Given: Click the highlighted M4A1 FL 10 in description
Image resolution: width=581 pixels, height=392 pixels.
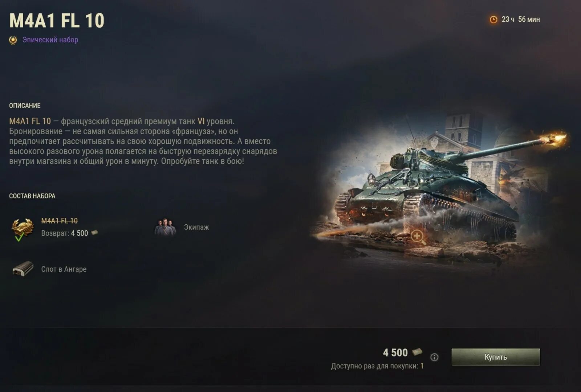Looking at the screenshot, I should point(30,121).
